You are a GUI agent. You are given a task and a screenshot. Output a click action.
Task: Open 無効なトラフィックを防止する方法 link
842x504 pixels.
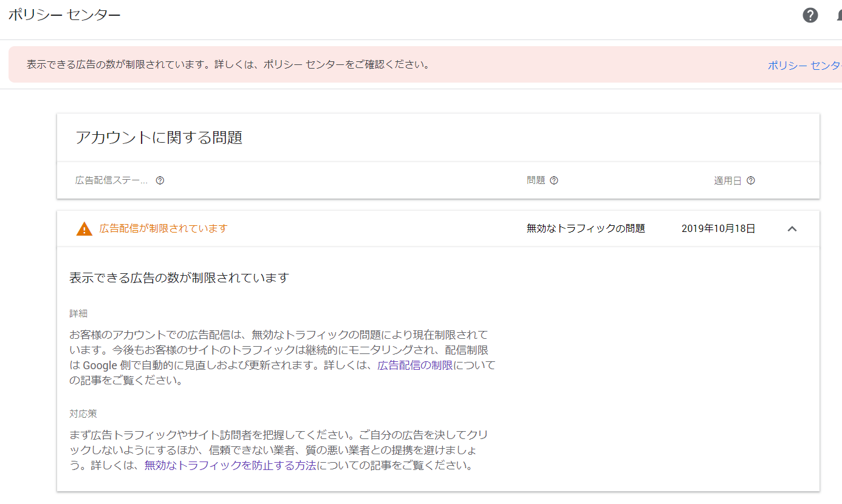click(x=230, y=466)
